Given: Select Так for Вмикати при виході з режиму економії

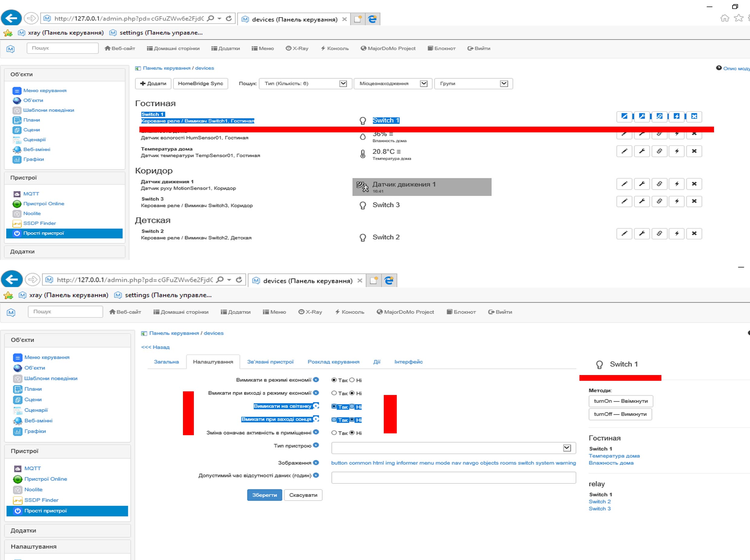Looking at the screenshot, I should tap(334, 393).
